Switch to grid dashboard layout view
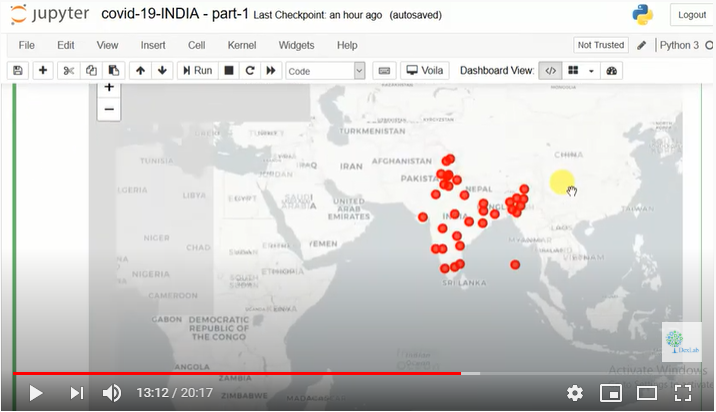This screenshot has height=412, width=716. (573, 71)
